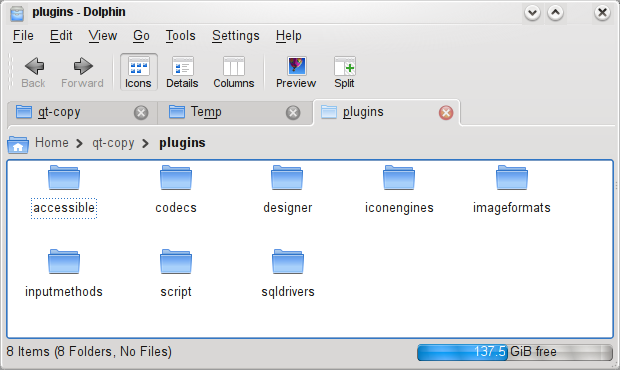Click the 137.5 GiB free space bar
This screenshot has height=370, width=620.
point(515,352)
